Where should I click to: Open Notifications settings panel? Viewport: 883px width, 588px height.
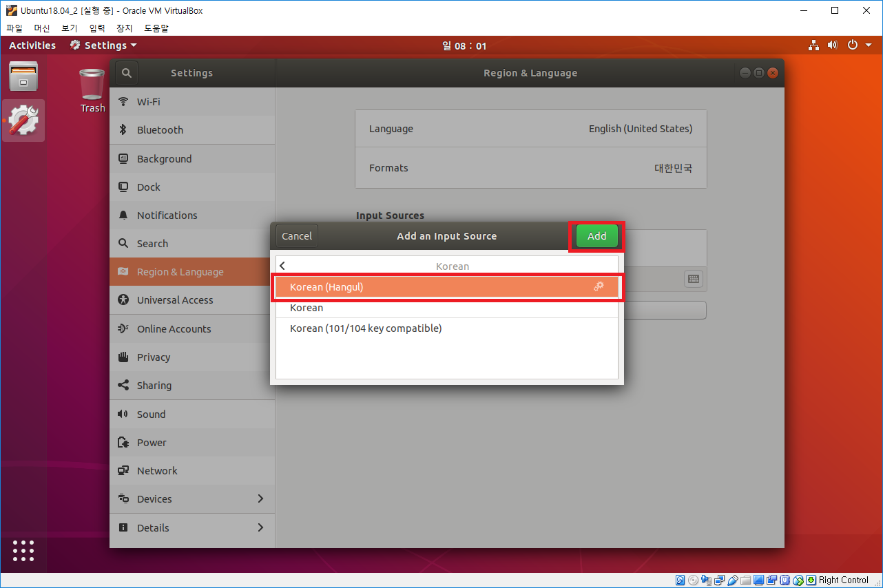tap(192, 215)
